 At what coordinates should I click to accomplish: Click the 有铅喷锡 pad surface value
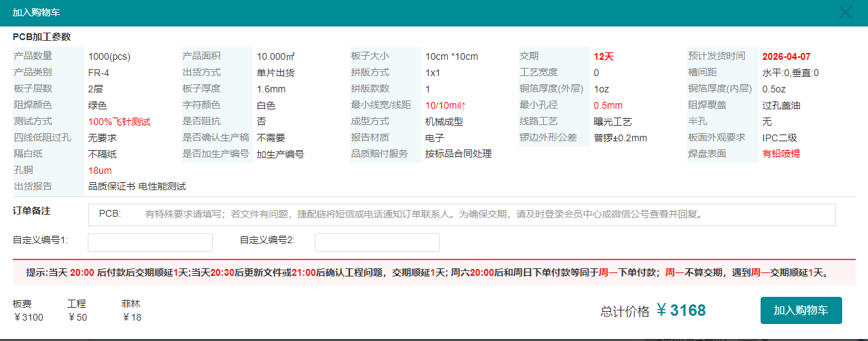781,154
